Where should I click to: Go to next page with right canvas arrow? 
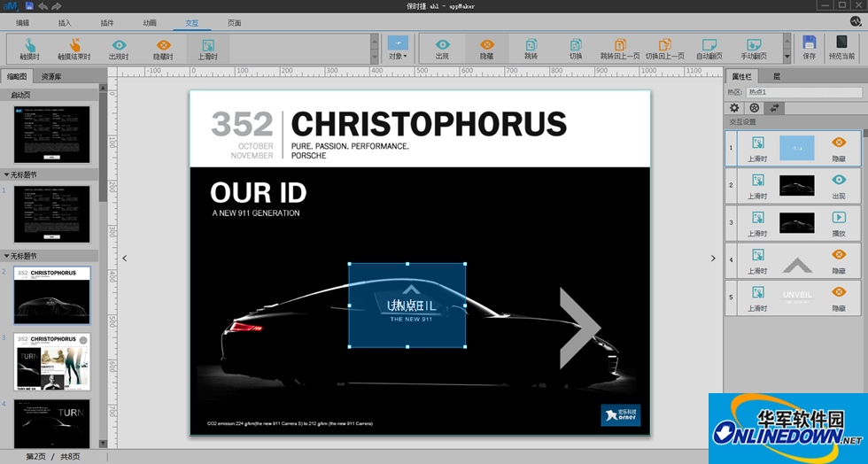pyautogui.click(x=714, y=258)
